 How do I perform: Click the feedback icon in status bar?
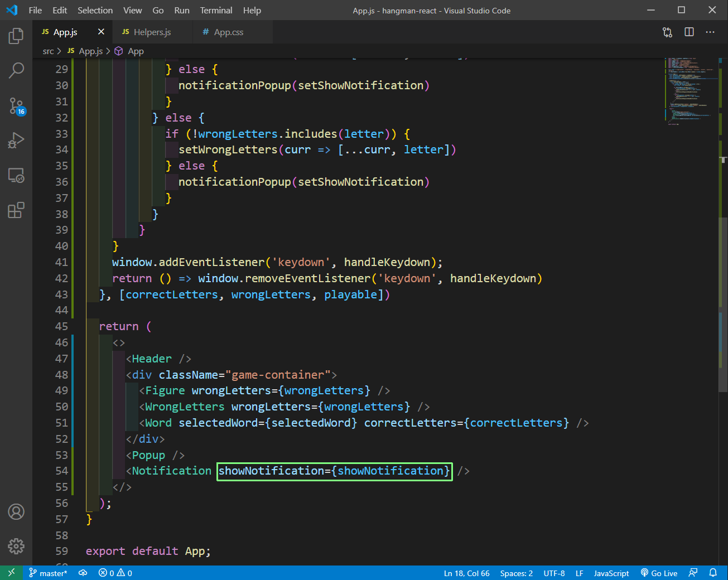click(693, 573)
